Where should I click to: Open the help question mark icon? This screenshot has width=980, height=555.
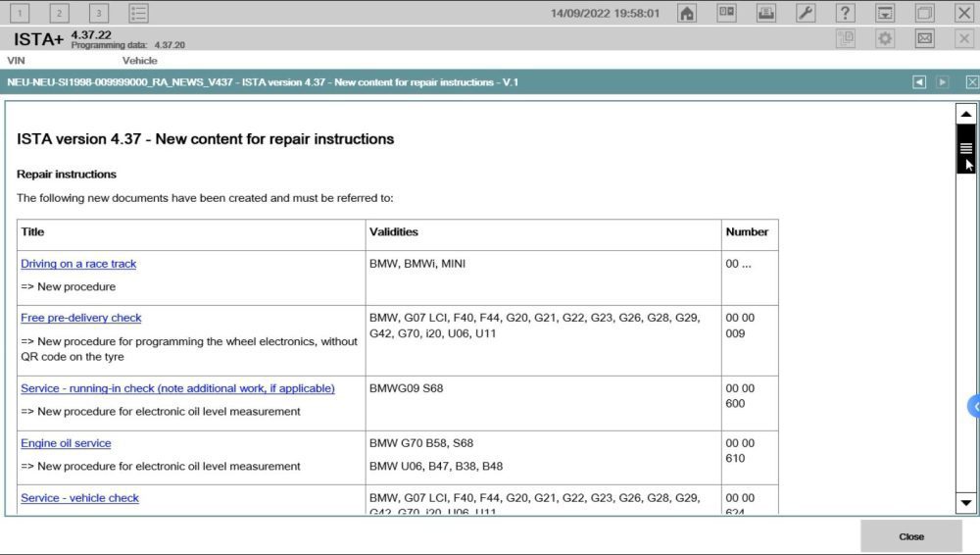click(x=845, y=13)
